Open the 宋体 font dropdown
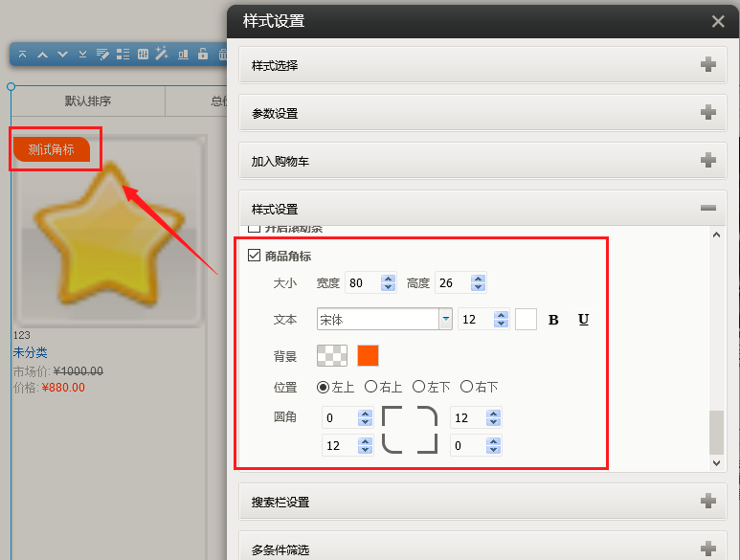Viewport: 740px width, 560px height. pos(445,320)
